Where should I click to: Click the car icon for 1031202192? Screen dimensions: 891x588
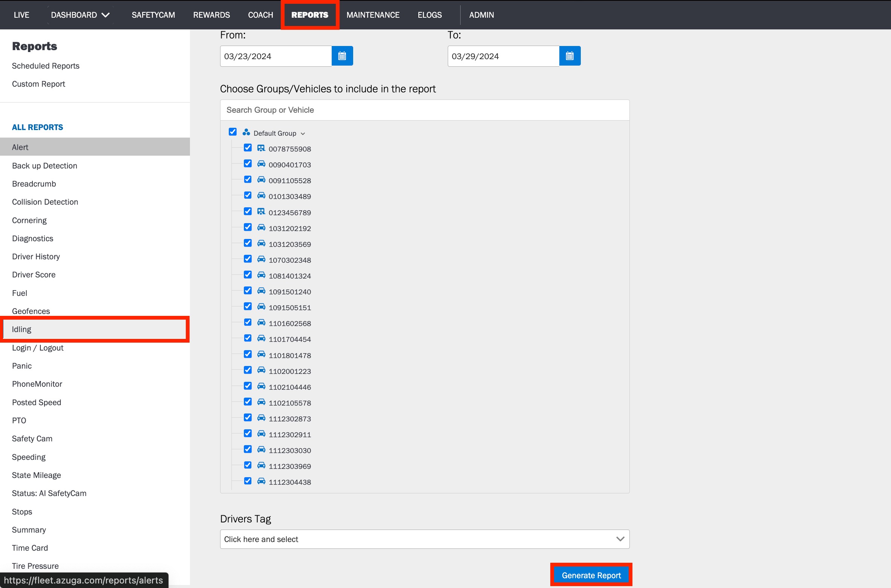coord(261,228)
